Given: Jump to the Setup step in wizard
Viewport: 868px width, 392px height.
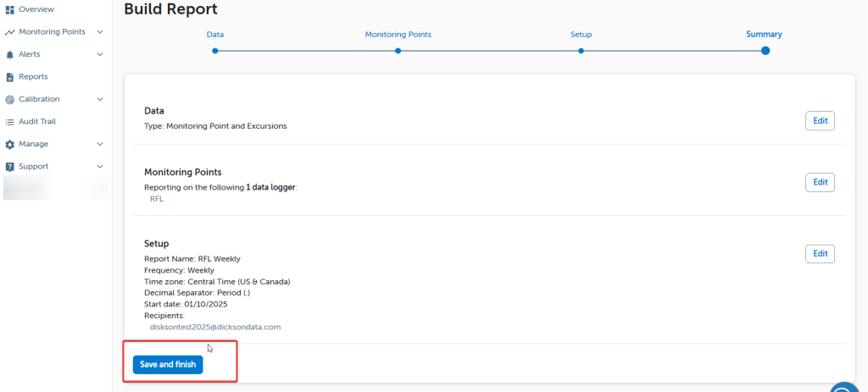Looking at the screenshot, I should click(581, 51).
